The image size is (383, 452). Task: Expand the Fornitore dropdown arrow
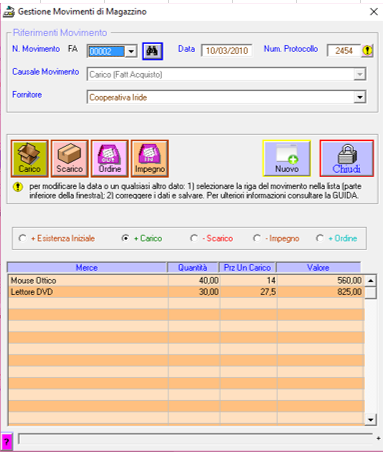[x=360, y=97]
